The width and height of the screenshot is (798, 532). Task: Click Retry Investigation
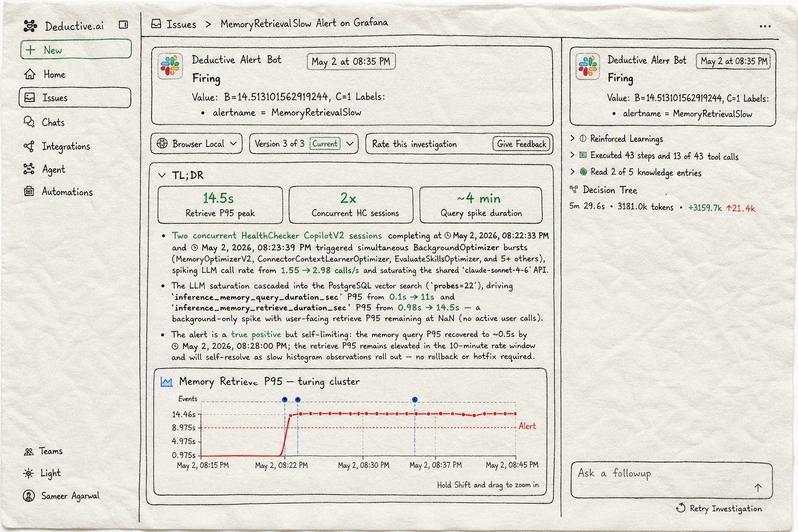[x=719, y=509]
